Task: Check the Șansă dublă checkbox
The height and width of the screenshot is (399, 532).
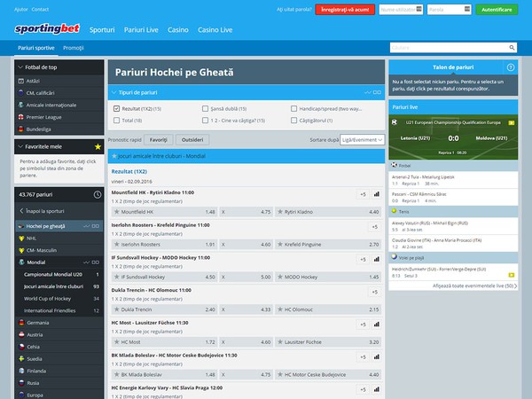Action: point(205,108)
